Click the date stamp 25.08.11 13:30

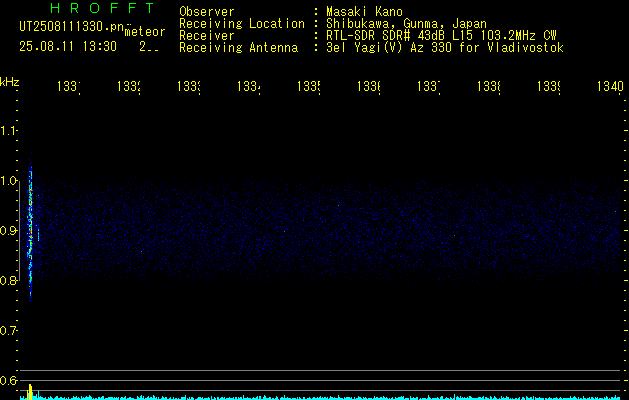click(x=68, y=47)
